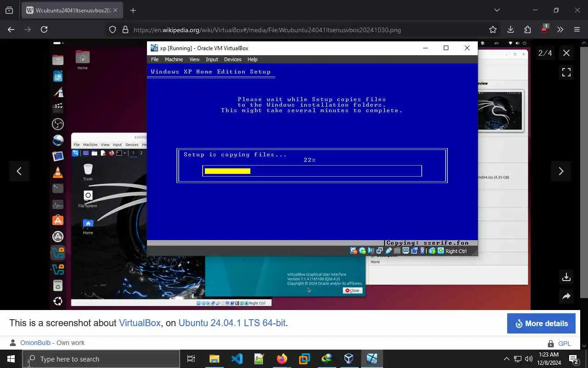
Task: Open the Windows Start menu
Action: point(11,359)
